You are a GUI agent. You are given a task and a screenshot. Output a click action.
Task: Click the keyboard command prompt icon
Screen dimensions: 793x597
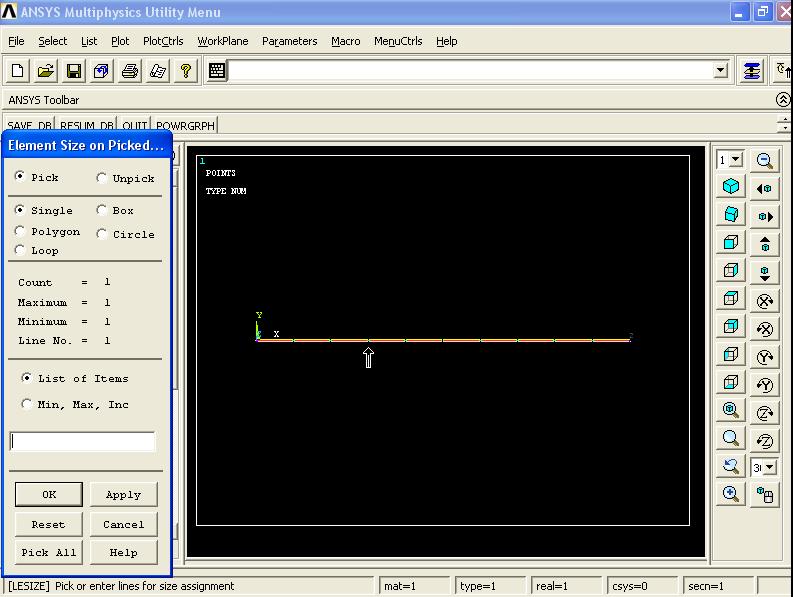(217, 71)
